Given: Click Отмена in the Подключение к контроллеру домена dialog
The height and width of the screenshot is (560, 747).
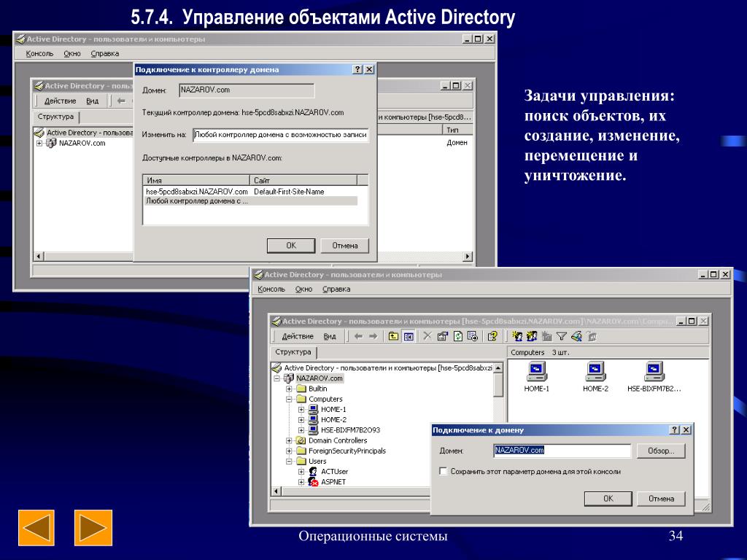Looking at the screenshot, I should (x=345, y=246).
